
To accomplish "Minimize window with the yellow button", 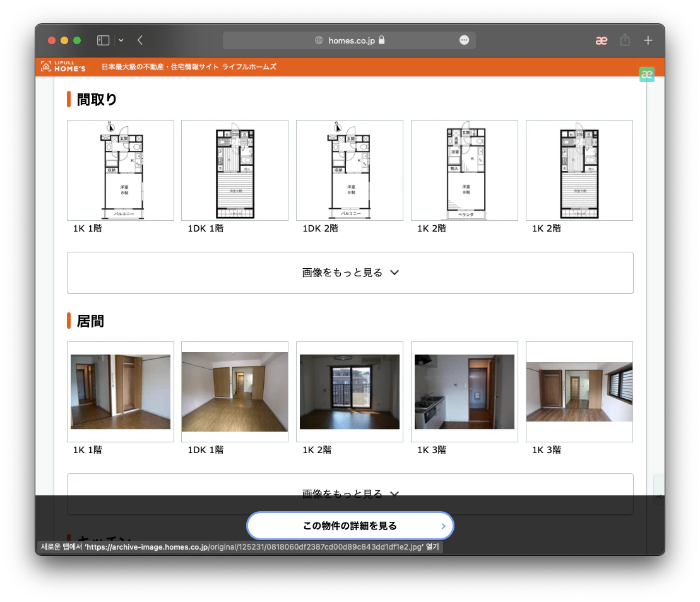I will [x=64, y=40].
